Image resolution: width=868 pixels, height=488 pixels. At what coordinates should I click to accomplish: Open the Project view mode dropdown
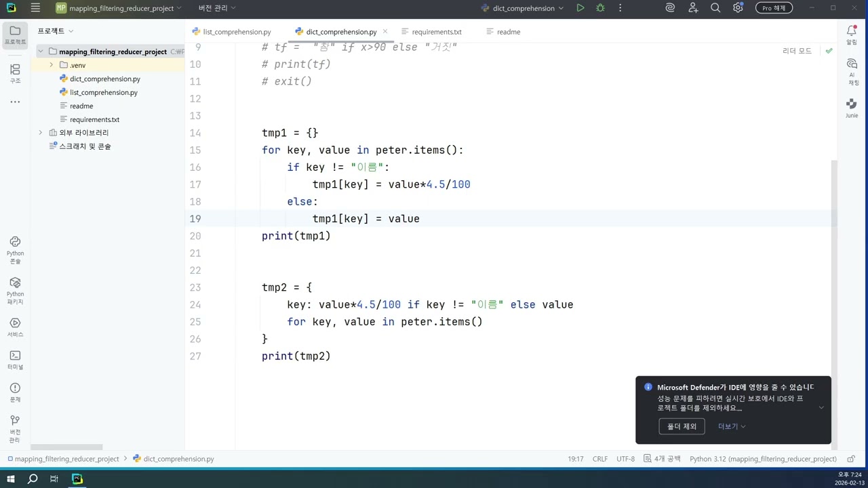coord(56,31)
